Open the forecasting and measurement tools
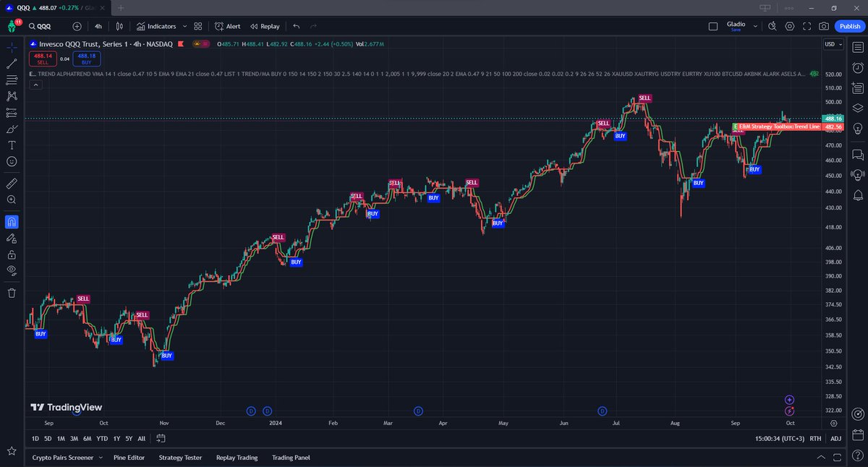Image resolution: width=868 pixels, height=467 pixels. point(12,113)
